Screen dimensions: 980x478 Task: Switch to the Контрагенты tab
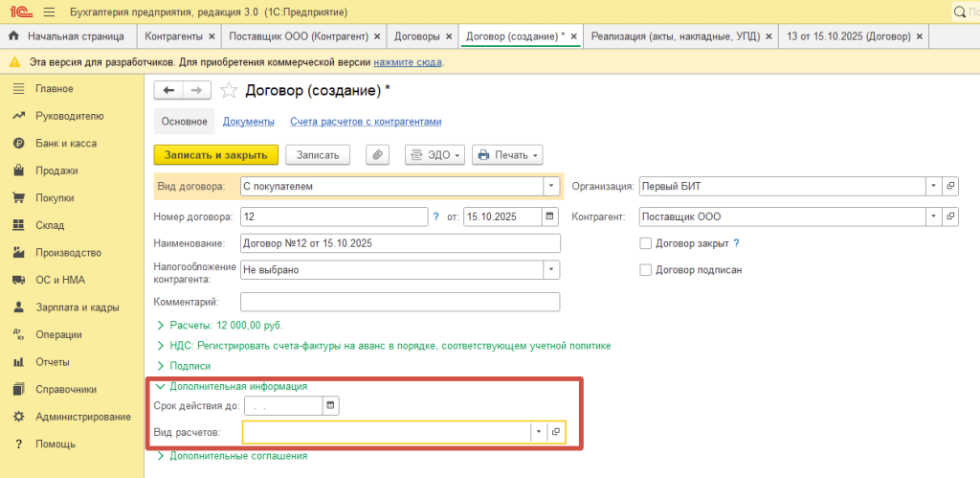tap(172, 36)
